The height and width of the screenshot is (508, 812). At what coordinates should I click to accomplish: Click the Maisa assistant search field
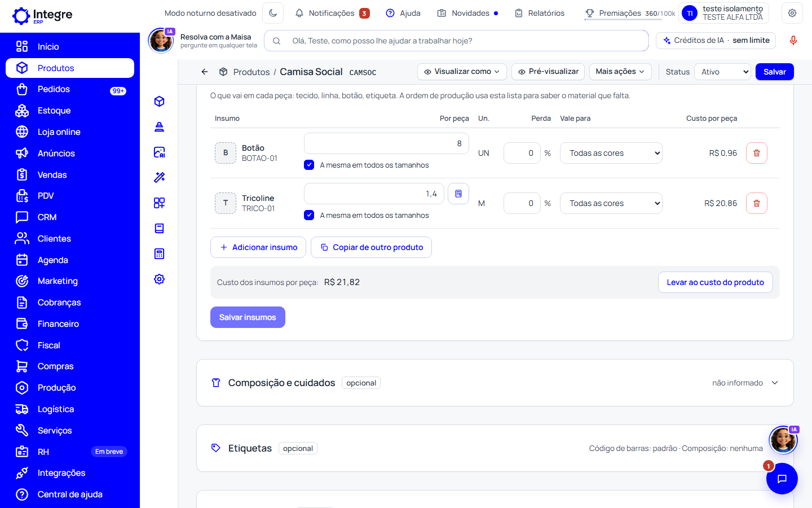456,41
